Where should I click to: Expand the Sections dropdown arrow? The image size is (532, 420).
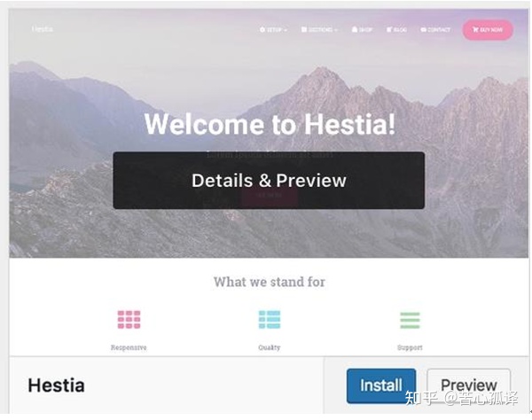336,30
